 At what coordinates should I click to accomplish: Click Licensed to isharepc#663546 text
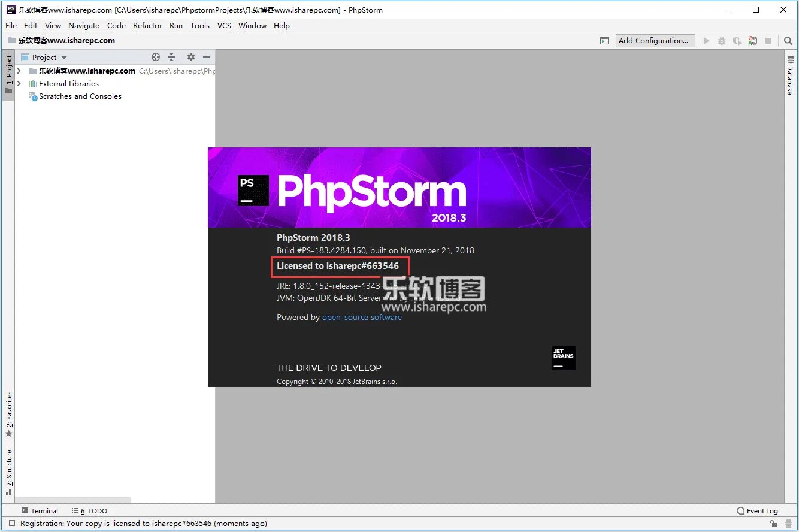click(x=338, y=266)
